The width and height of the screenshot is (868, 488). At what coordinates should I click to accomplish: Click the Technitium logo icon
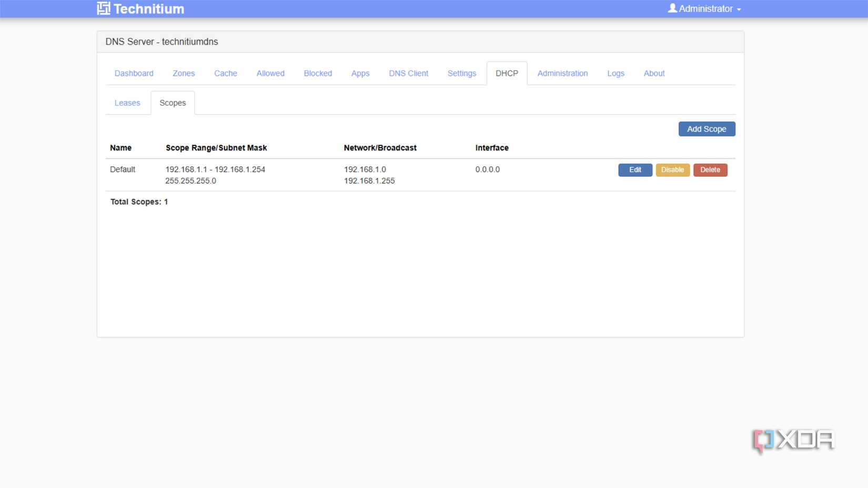tap(104, 8)
